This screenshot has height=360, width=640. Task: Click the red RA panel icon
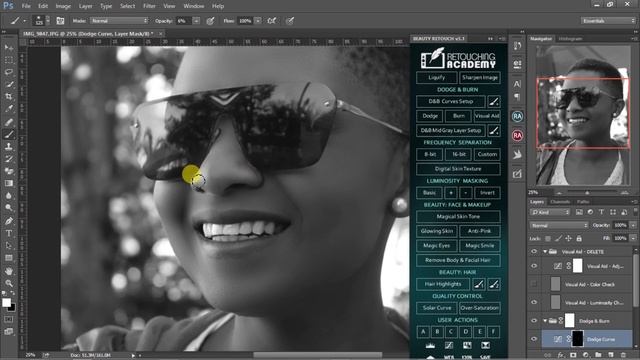pos(517,135)
